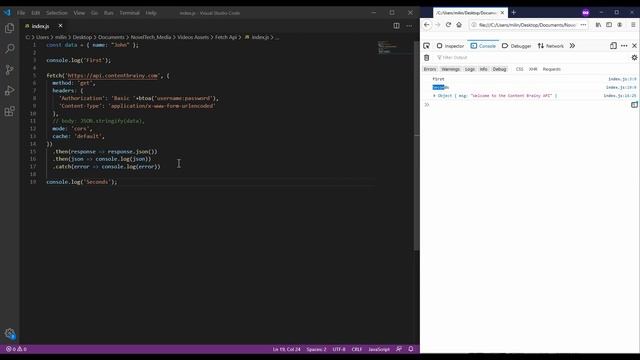Image resolution: width=640 pixels, height=360 pixels.
Task: Toggle the Firefox sidebar icon
Action: (609, 25)
